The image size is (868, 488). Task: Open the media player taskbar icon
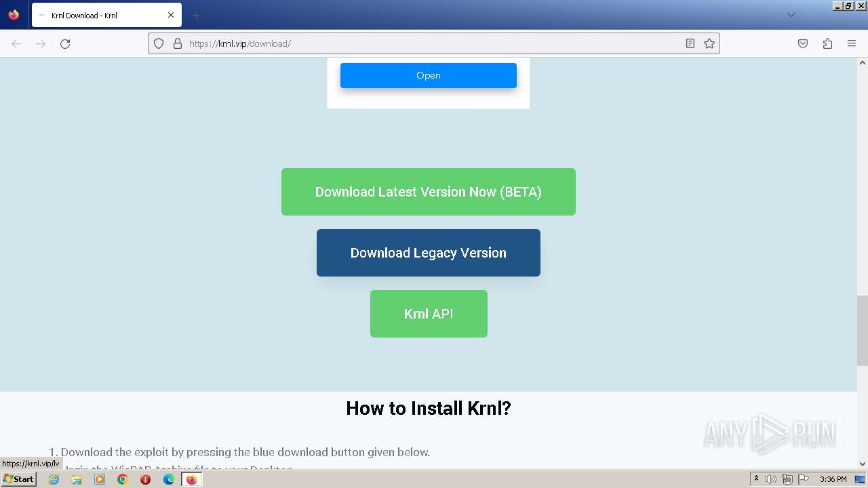100,479
